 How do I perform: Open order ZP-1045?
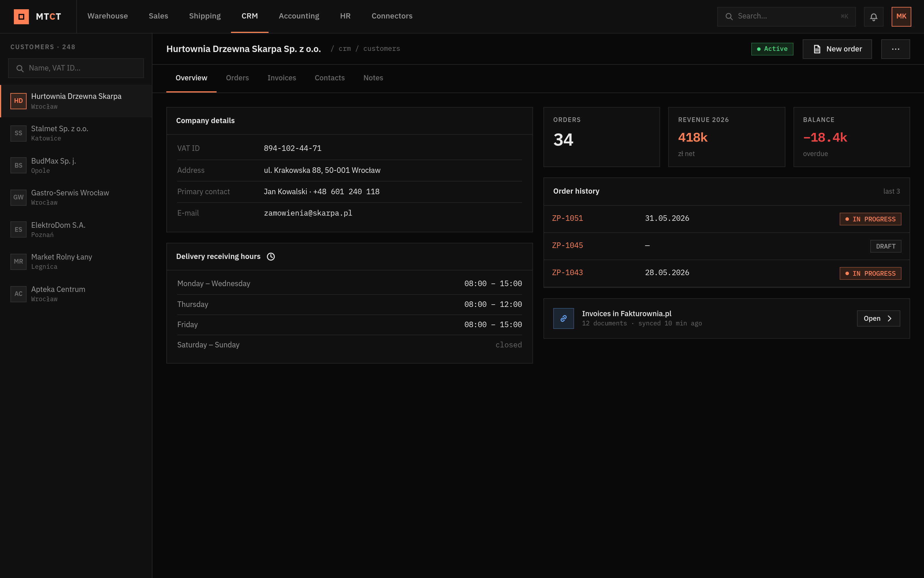567,245
